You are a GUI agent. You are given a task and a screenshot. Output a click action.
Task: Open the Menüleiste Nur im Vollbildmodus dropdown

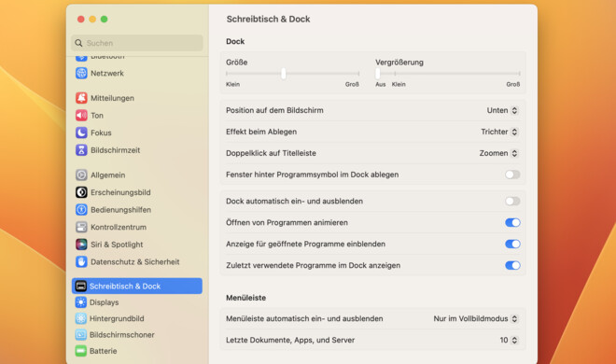coord(476,319)
